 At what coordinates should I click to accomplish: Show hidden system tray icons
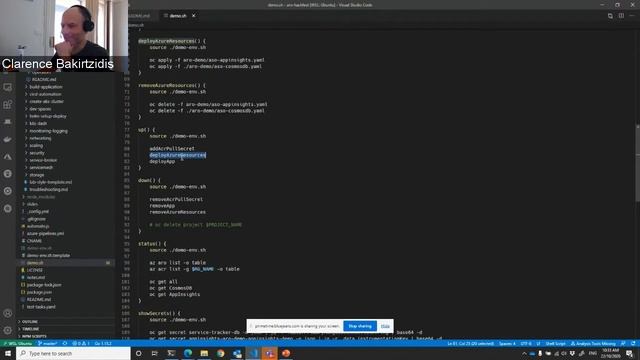[524, 353]
